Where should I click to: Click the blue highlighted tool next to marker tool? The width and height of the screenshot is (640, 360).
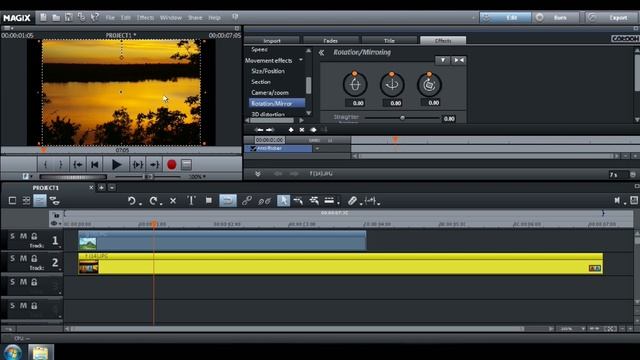228,200
